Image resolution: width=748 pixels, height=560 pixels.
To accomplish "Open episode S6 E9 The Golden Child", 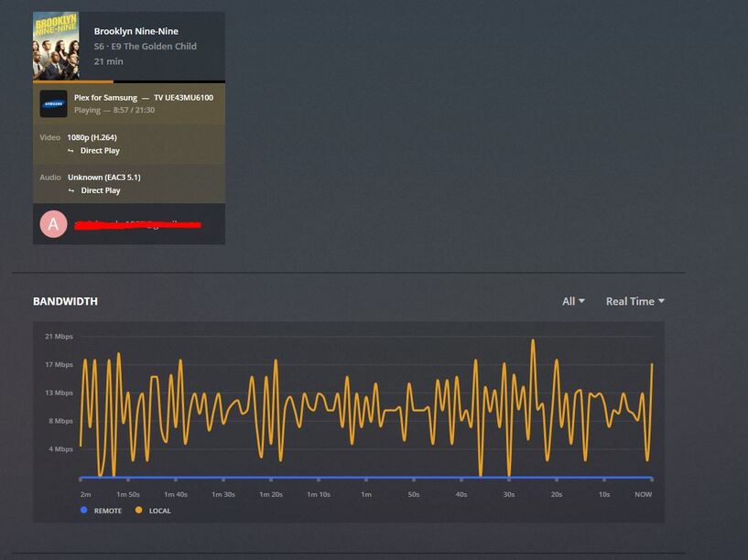I will pyautogui.click(x=145, y=47).
